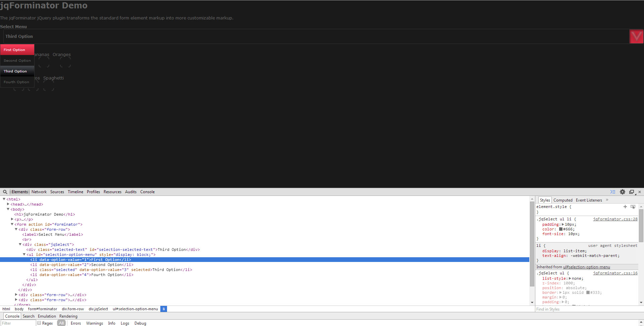This screenshot has height=326, width=644.
Task: Expand the head element node
Action: click(x=8, y=204)
